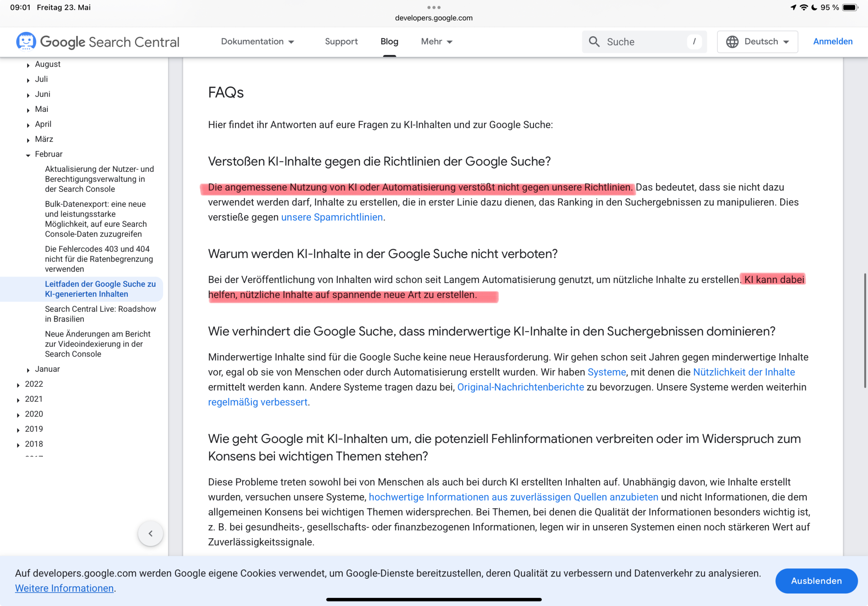Open Aktualisierung der Nutzer- und Berechtigungsverwaltung article
The width and height of the screenshot is (868, 606).
click(99, 179)
